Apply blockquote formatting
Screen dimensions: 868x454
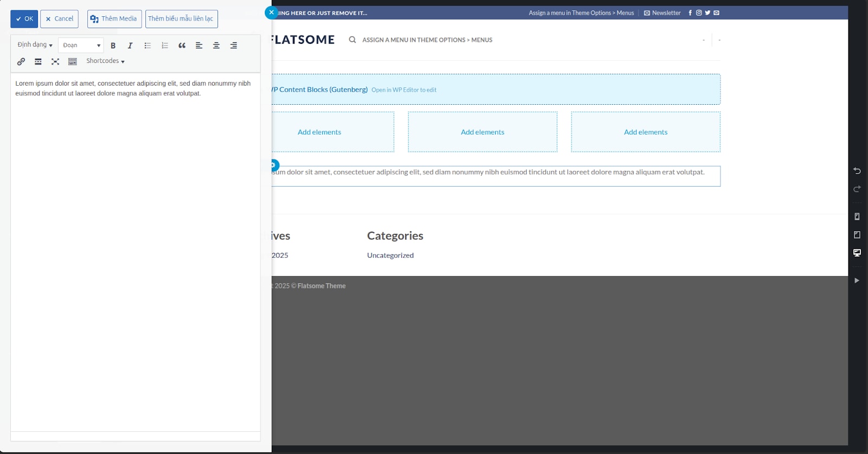[182, 46]
